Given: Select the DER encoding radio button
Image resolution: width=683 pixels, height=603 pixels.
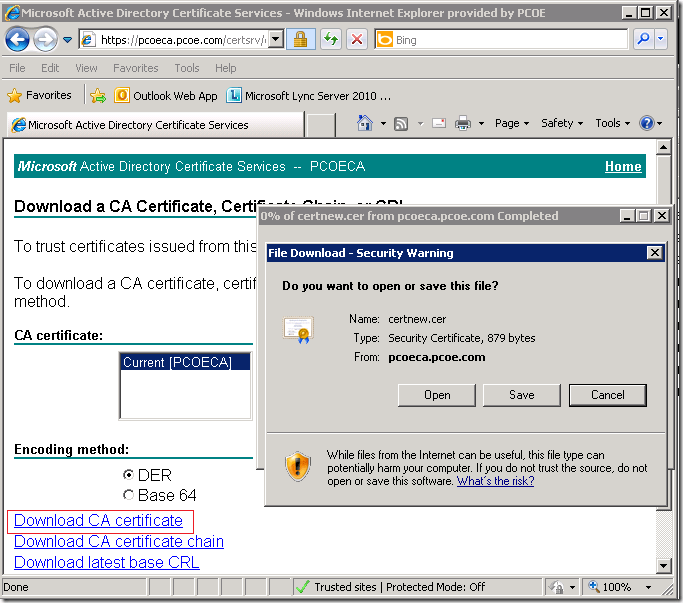Looking at the screenshot, I should click(x=128, y=474).
